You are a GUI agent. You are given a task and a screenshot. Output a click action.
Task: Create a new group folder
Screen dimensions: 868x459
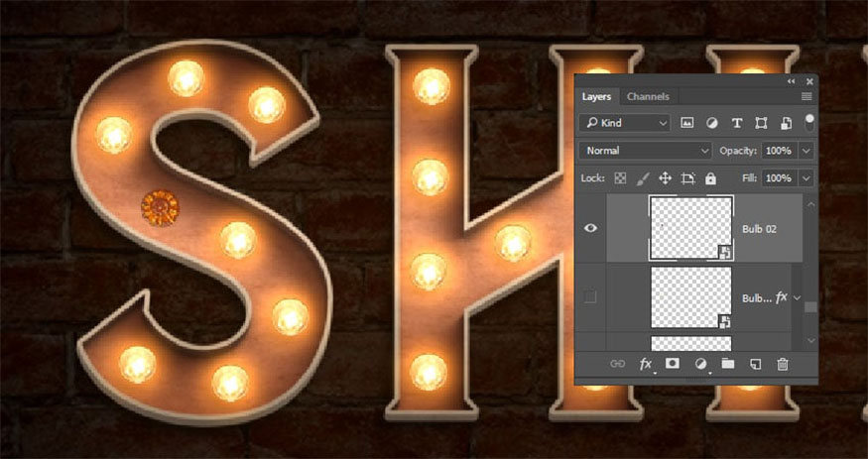[x=727, y=363]
